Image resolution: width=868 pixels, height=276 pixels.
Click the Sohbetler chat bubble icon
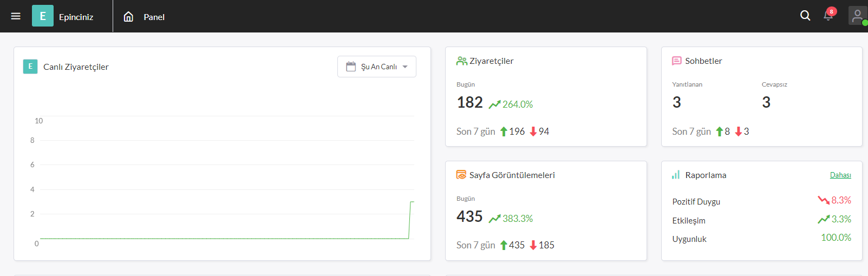(677, 61)
